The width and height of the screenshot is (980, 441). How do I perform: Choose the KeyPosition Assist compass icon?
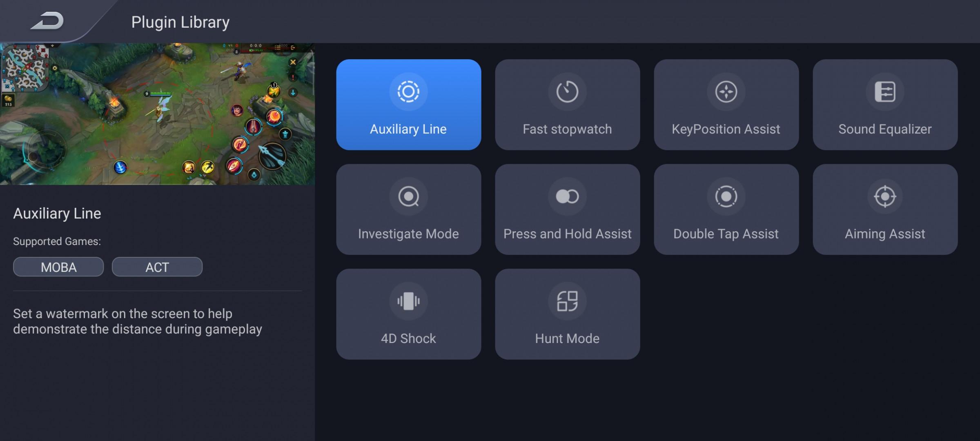(726, 91)
